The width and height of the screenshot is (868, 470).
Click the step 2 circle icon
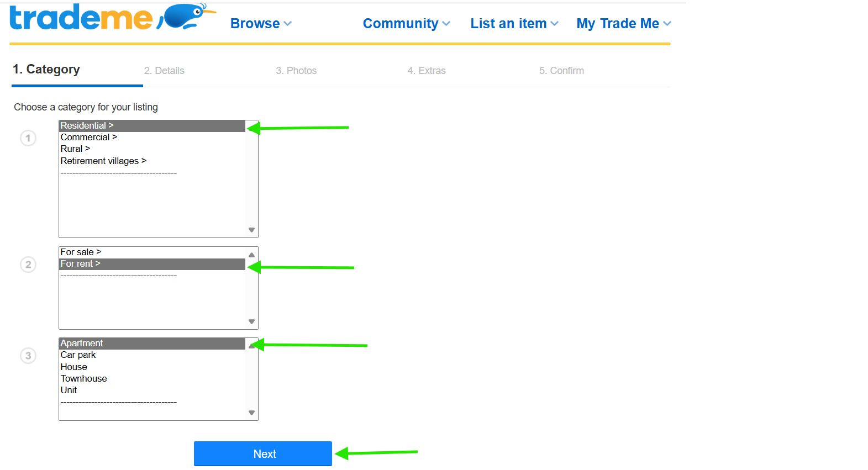(28, 265)
